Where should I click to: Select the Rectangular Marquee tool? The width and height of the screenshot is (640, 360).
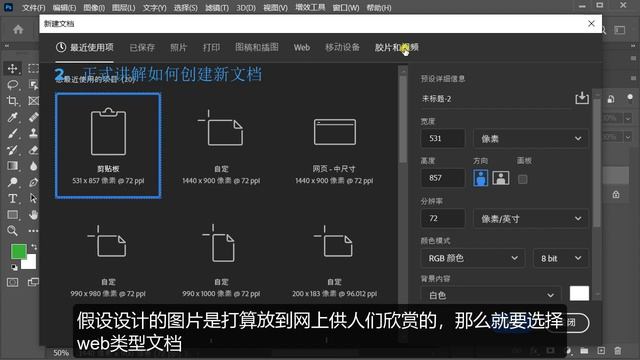click(33, 68)
